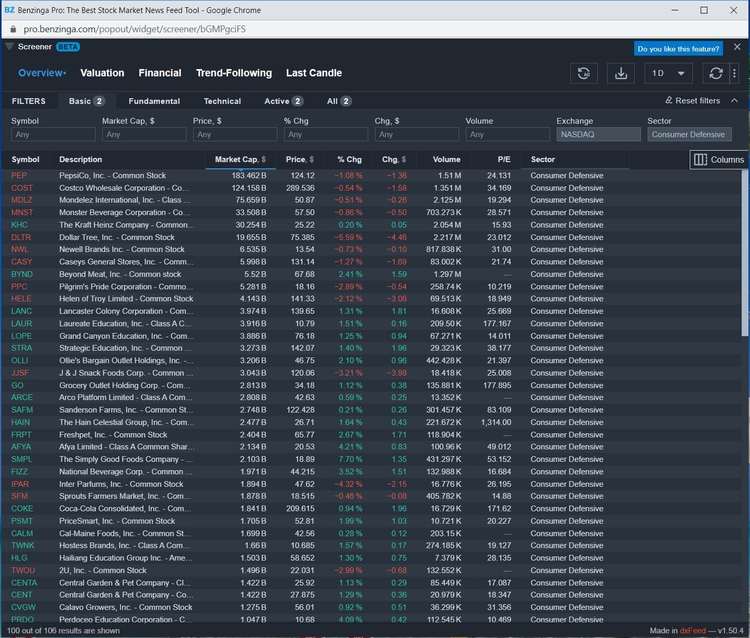The height and width of the screenshot is (638, 750).
Task: Open the Trend-Following tab
Action: pos(234,73)
